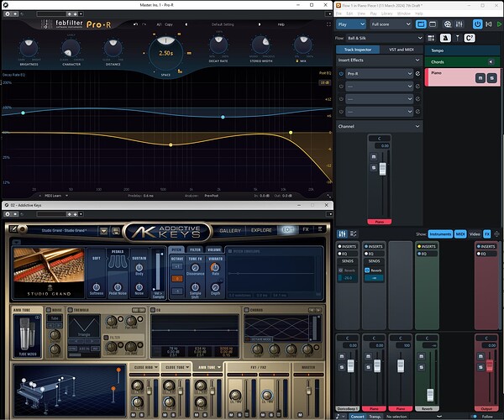Bypass the Pro-R insert with its power toggle
The width and height of the screenshot is (504, 420).
pos(341,74)
